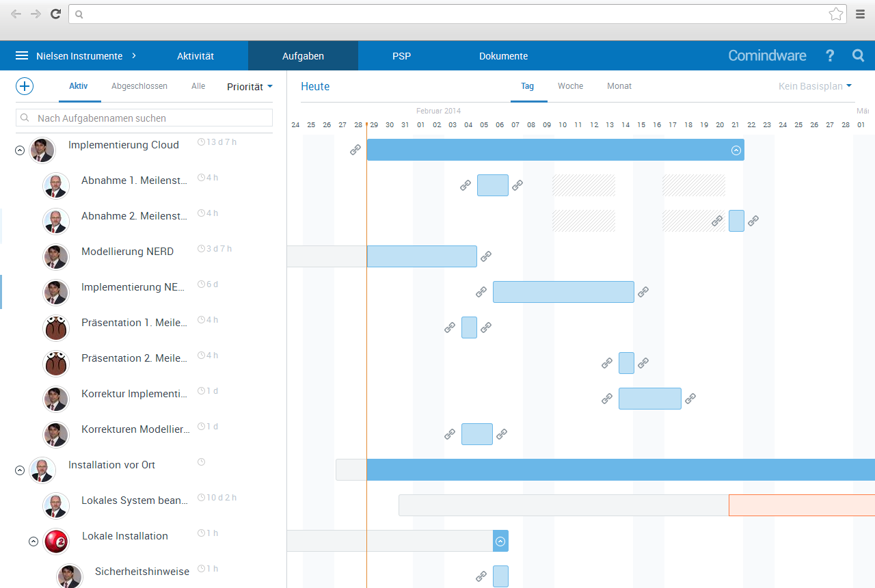Screen dimensions: 875x588
Task: Collapse the Lokale Installation subgroup
Action: pyautogui.click(x=33, y=542)
